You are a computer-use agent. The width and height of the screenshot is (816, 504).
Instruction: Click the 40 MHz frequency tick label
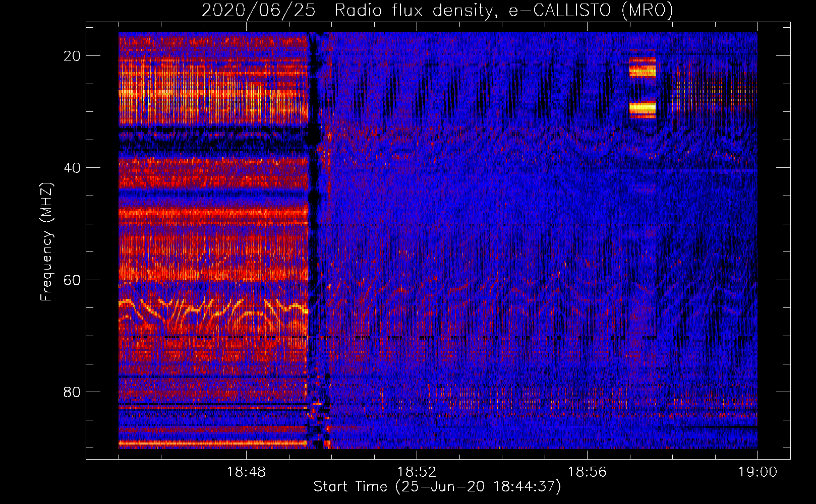[x=72, y=168]
